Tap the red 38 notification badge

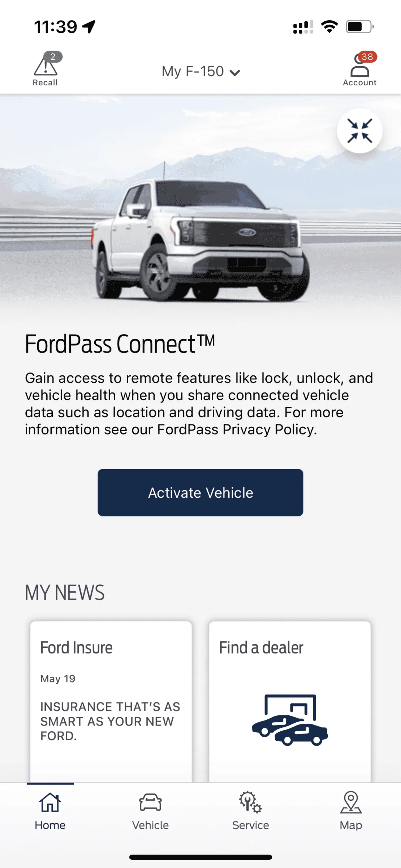pyautogui.click(x=367, y=57)
